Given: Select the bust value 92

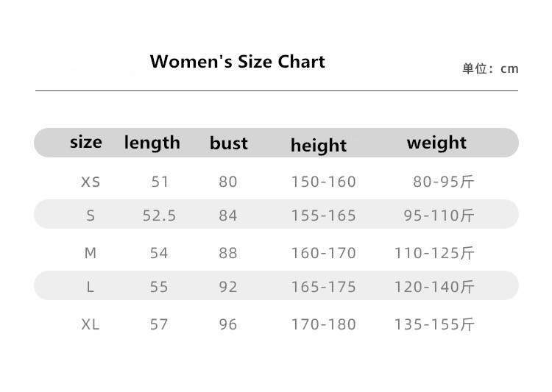Looking at the screenshot, I should (x=228, y=287).
